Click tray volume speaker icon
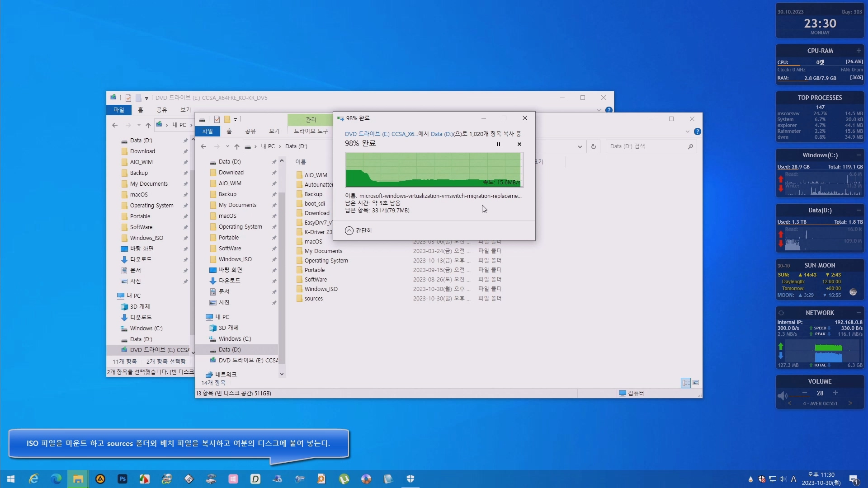 (783, 479)
